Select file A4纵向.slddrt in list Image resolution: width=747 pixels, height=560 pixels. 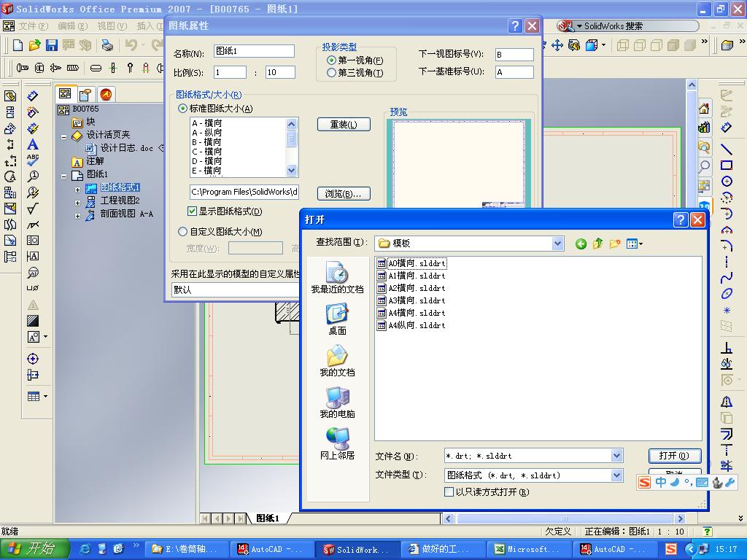[411, 325]
